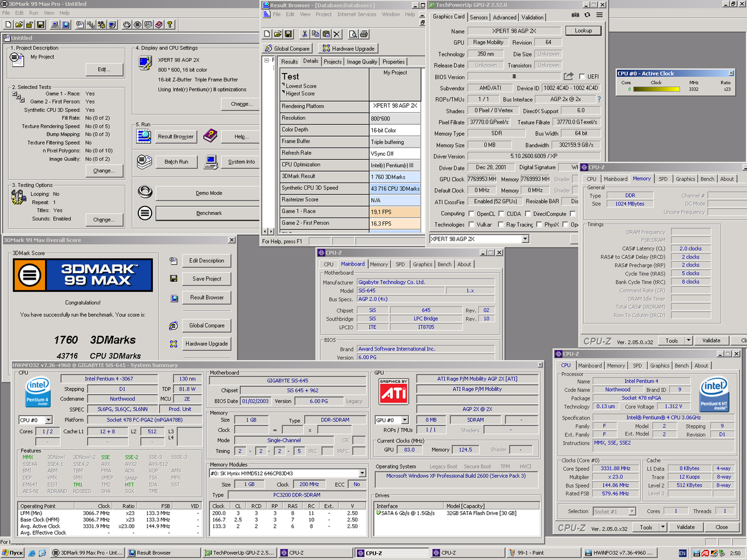
Task: Click Edit Description icon in score window
Action: pyautogui.click(x=174, y=260)
